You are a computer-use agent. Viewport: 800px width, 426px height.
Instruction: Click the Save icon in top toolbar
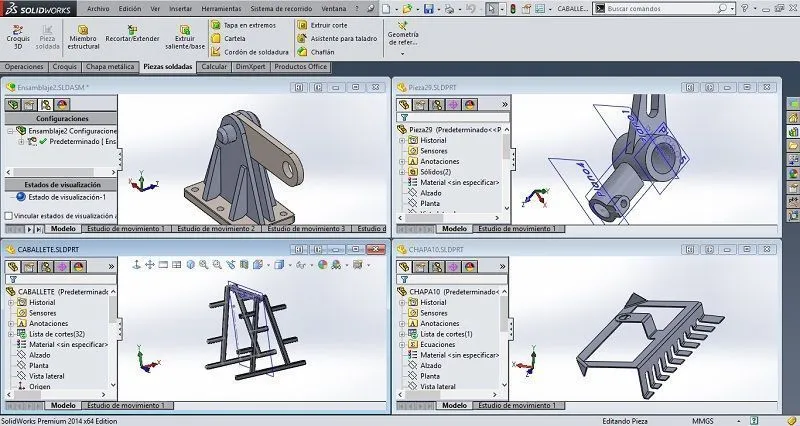point(429,9)
